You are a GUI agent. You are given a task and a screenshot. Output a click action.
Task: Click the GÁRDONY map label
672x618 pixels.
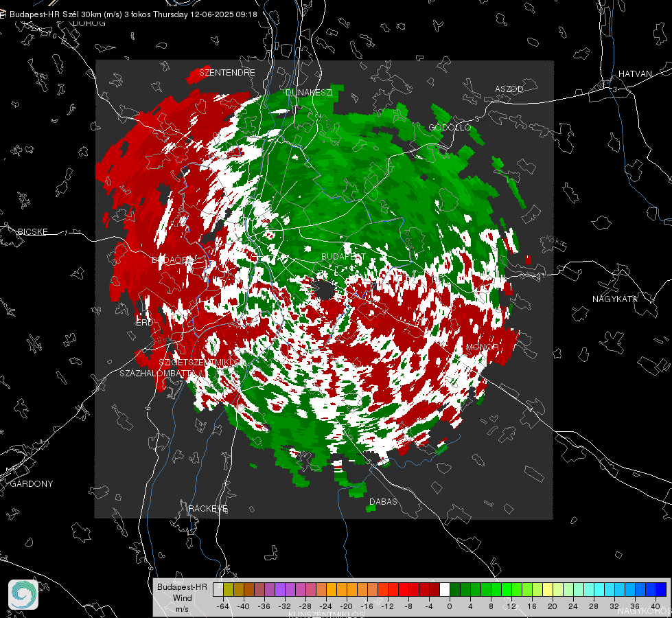coord(32,484)
